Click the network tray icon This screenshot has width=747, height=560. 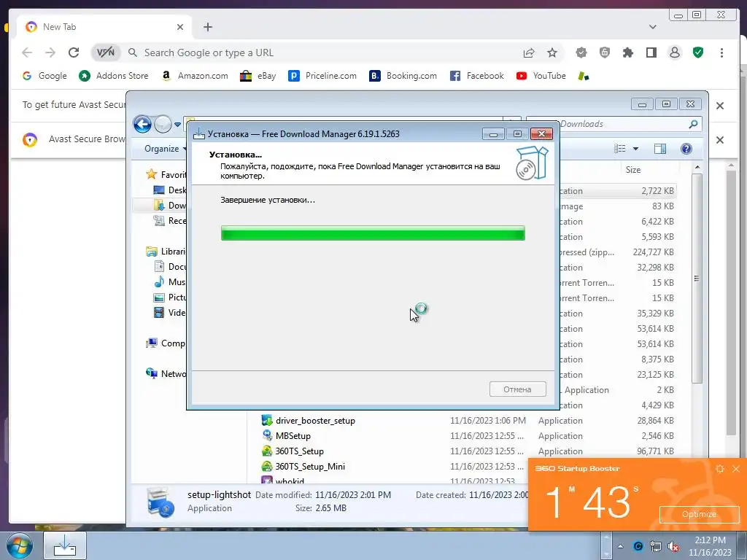tap(656, 546)
